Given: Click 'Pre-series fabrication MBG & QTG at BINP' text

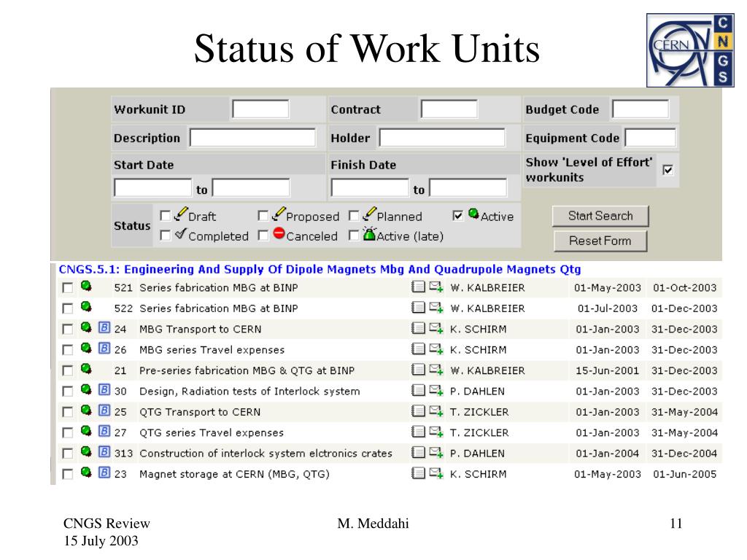Looking at the screenshot, I should click(247, 370).
